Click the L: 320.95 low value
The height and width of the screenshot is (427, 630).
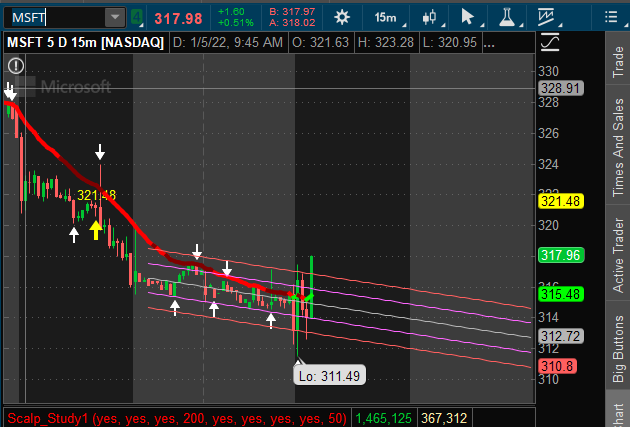450,42
